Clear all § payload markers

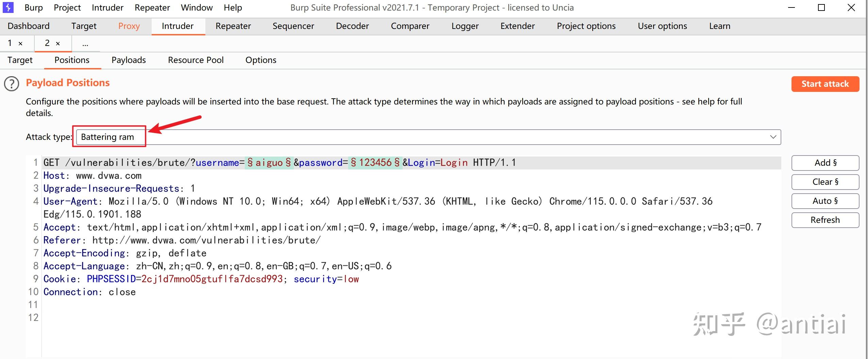click(825, 182)
